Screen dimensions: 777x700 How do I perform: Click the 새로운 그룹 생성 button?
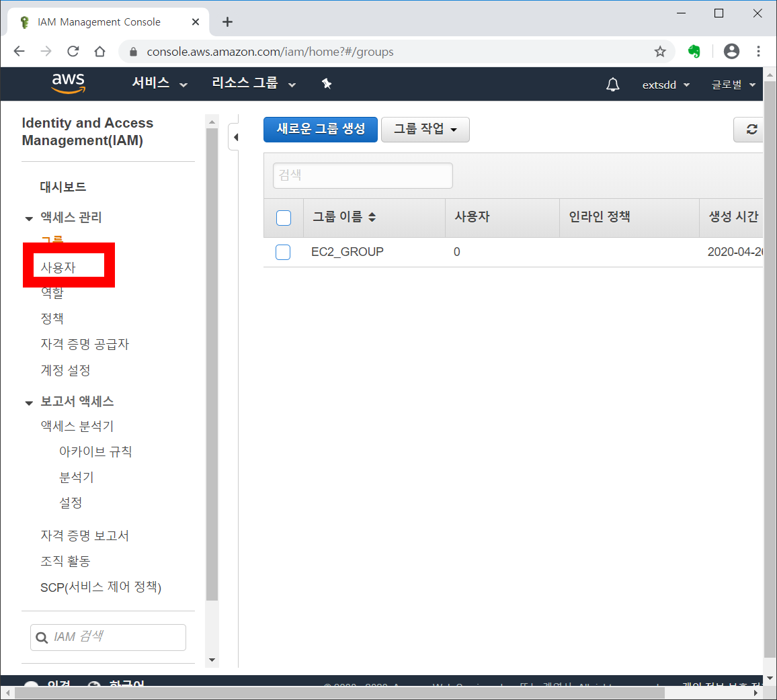click(321, 129)
